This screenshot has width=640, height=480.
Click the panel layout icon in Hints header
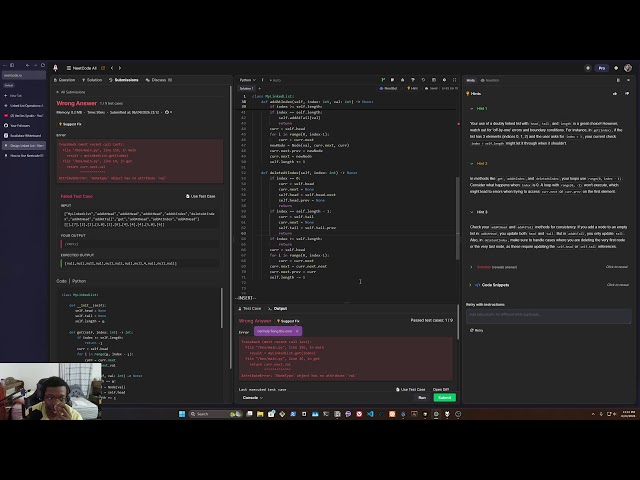pyautogui.click(x=618, y=80)
